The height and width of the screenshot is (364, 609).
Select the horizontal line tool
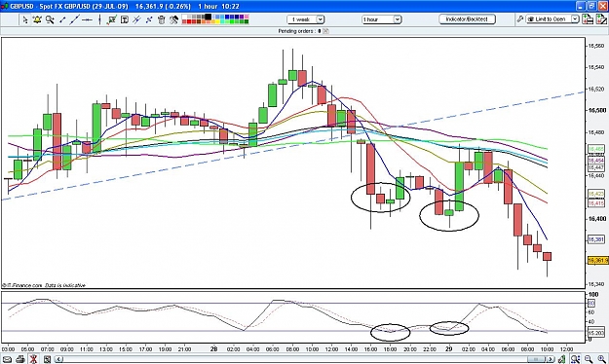click(x=87, y=19)
